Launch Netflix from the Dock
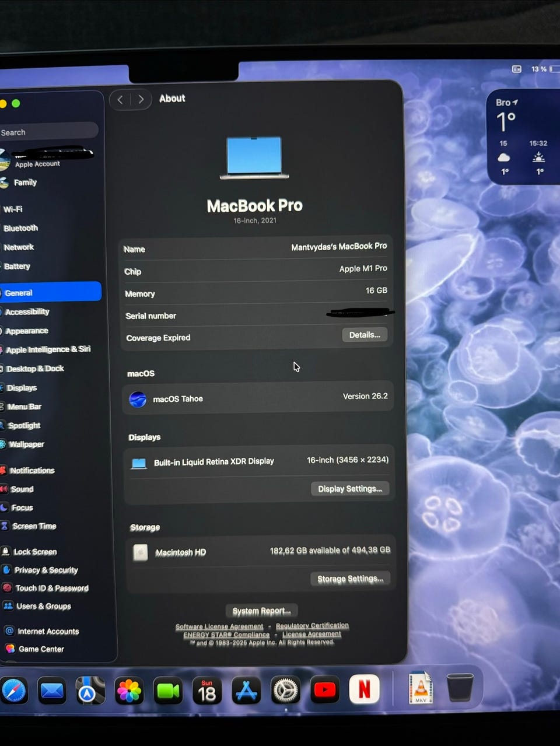560x746 pixels. (364, 690)
